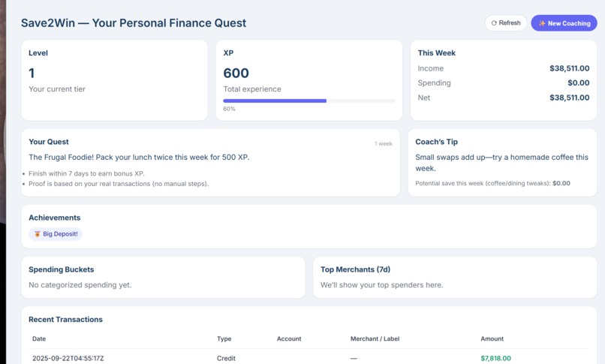Click the Big Deposit! achievement badge
Viewport: 605px width, 364px height.
click(56, 233)
